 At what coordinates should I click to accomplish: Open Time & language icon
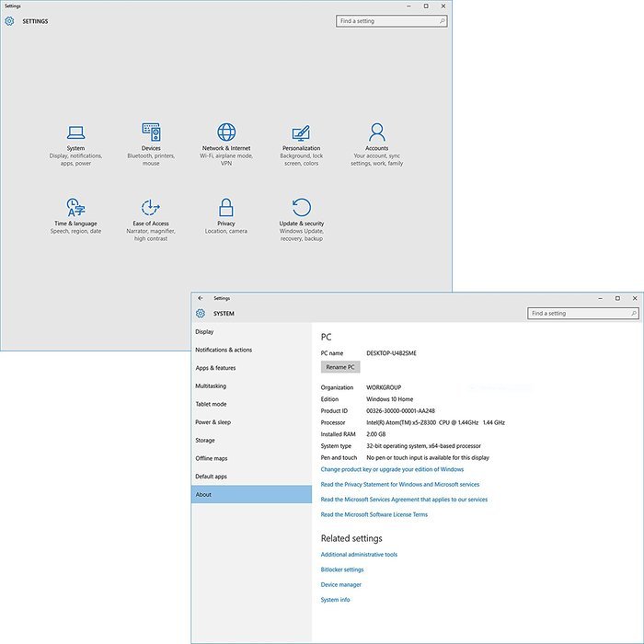click(76, 207)
